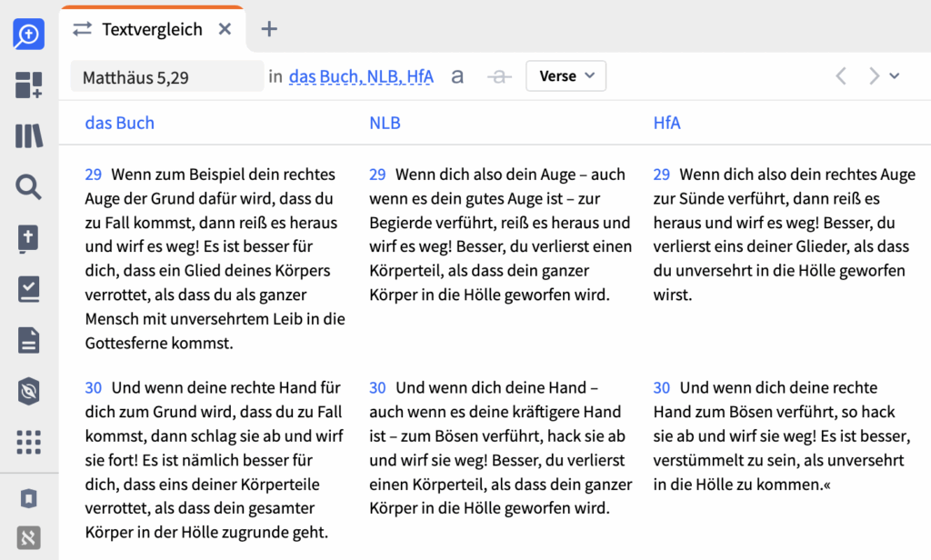The width and height of the screenshot is (931, 560).
Task: Go to next passage arrow
Action: [x=874, y=76]
